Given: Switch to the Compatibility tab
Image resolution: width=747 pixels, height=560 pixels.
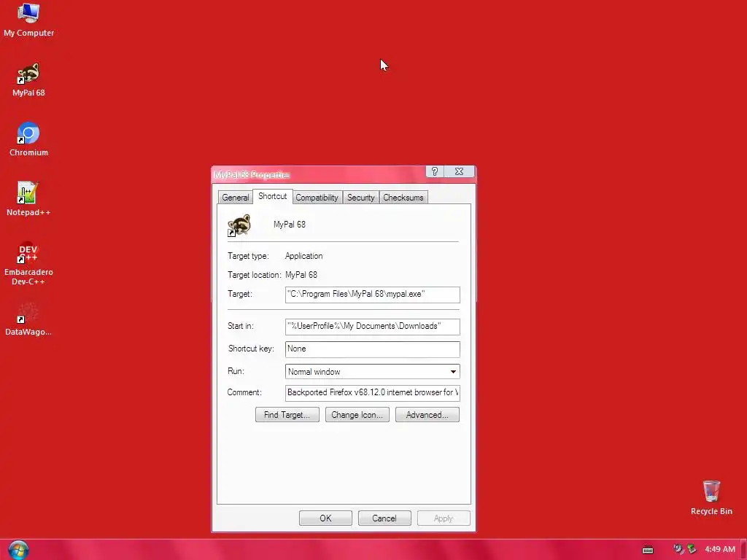Looking at the screenshot, I should tap(317, 198).
